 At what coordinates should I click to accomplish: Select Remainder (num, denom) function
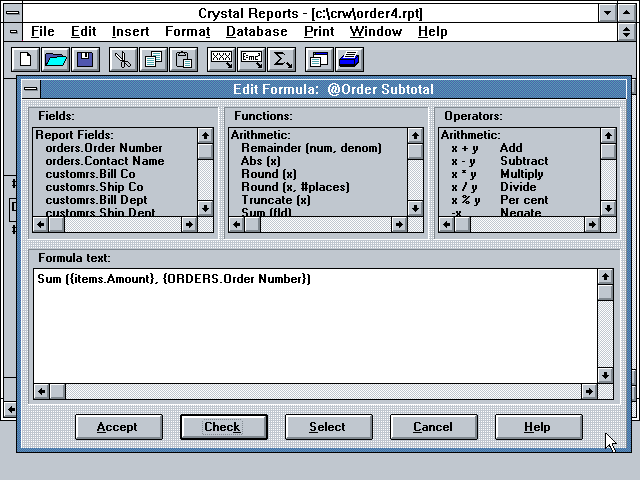point(311,148)
